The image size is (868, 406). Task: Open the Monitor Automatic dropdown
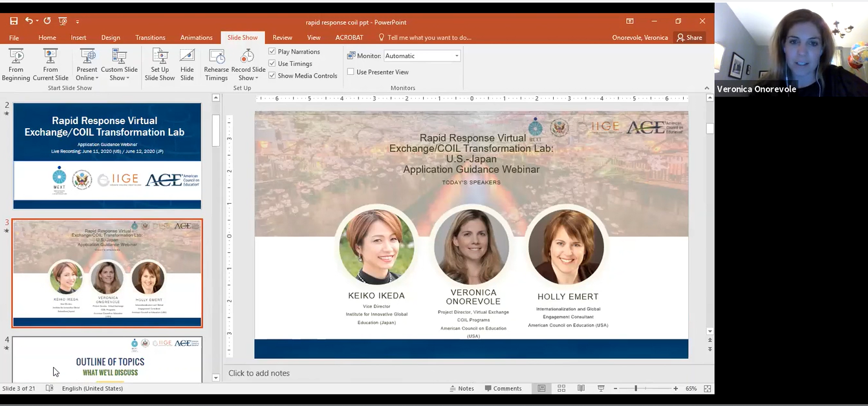(457, 56)
